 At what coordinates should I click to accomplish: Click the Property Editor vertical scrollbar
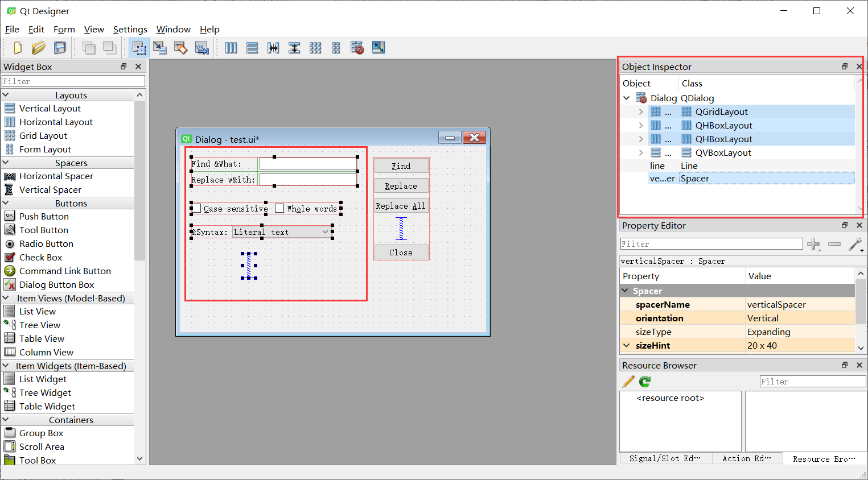861,311
